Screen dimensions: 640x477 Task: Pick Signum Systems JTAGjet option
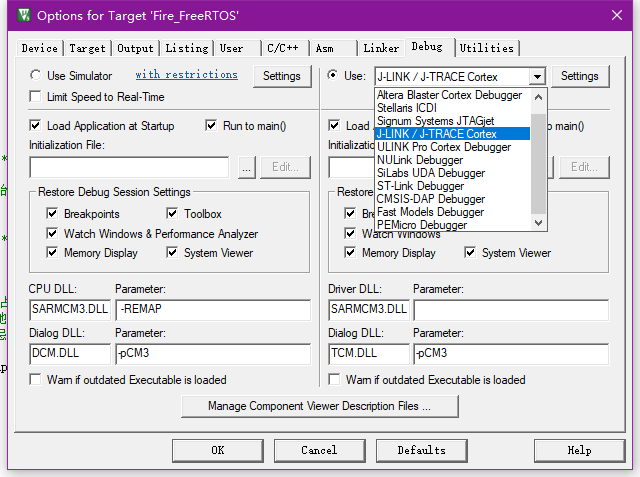click(453, 121)
